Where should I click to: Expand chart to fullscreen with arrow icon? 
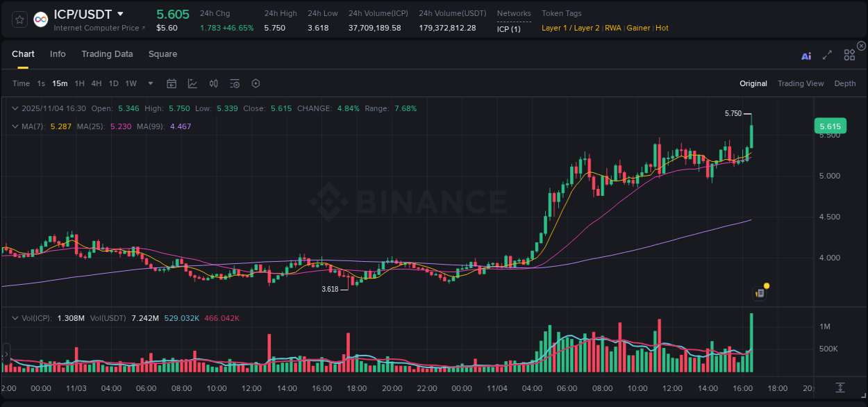click(827, 54)
